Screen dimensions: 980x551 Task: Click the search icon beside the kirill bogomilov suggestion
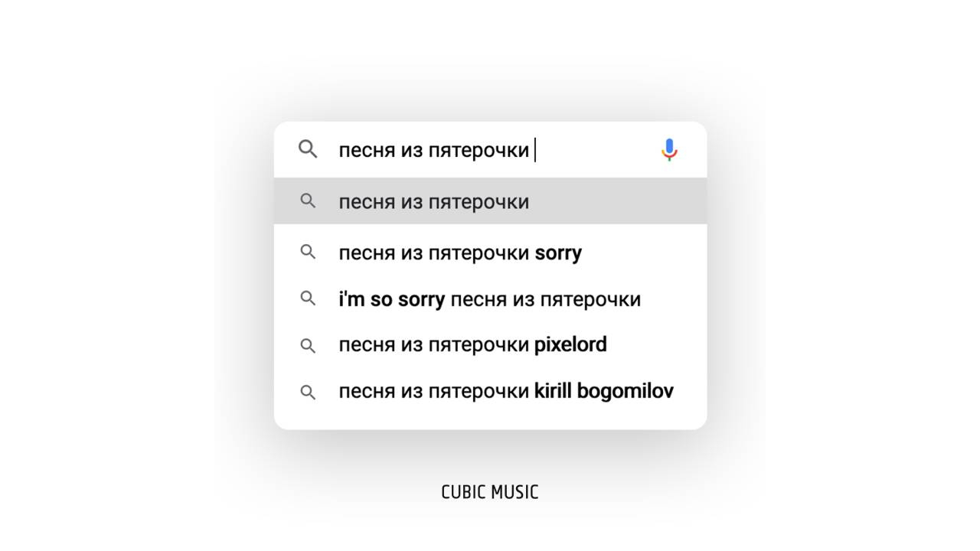click(x=308, y=392)
